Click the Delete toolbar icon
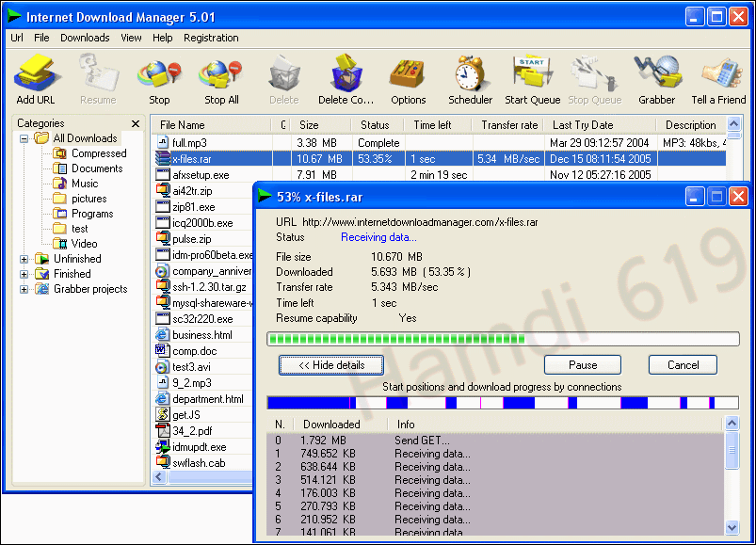756x545 pixels. point(284,73)
